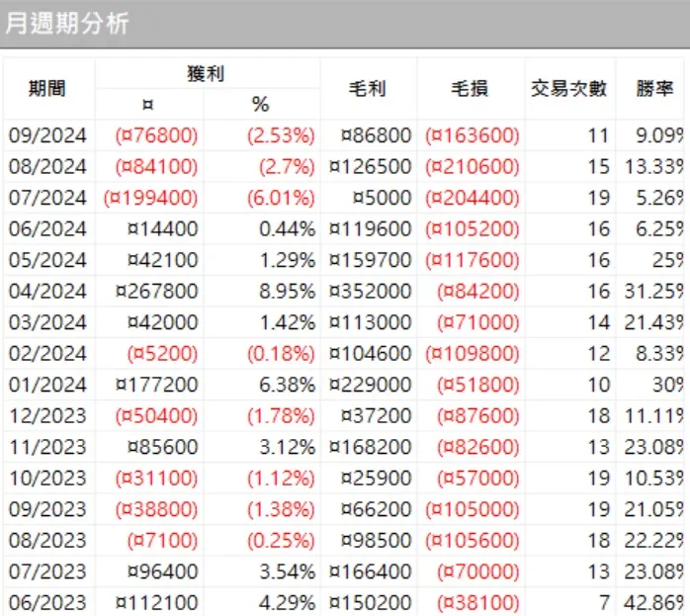Click the loss value (¤199400)
This screenshot has height=616, width=690.
tap(151, 198)
